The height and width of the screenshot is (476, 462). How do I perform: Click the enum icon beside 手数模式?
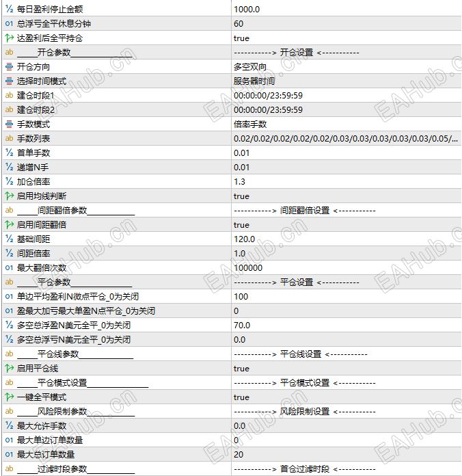coord(9,124)
